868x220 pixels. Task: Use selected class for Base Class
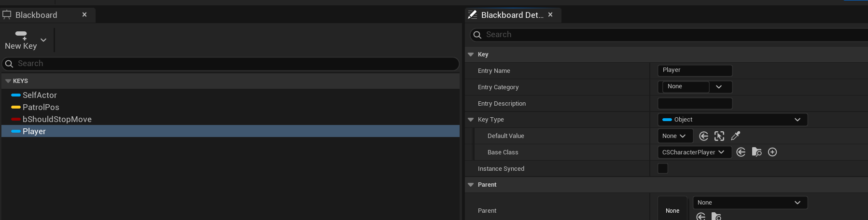pyautogui.click(x=741, y=152)
